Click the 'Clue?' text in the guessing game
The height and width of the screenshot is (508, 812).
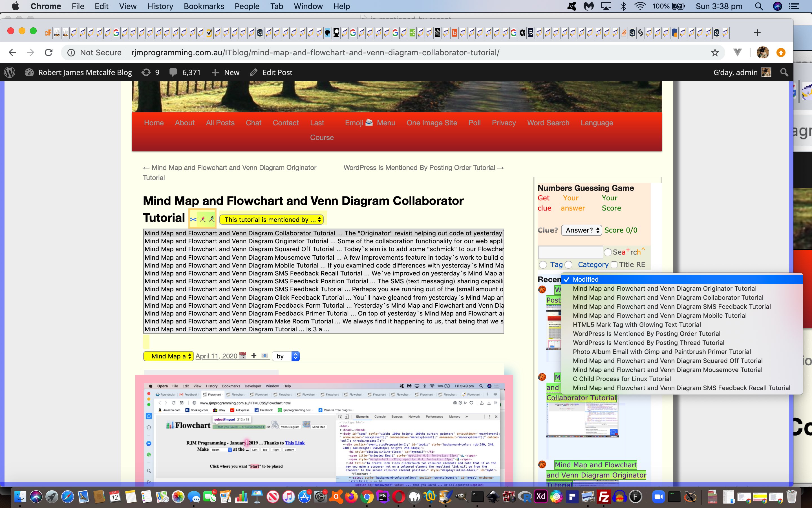pos(548,230)
